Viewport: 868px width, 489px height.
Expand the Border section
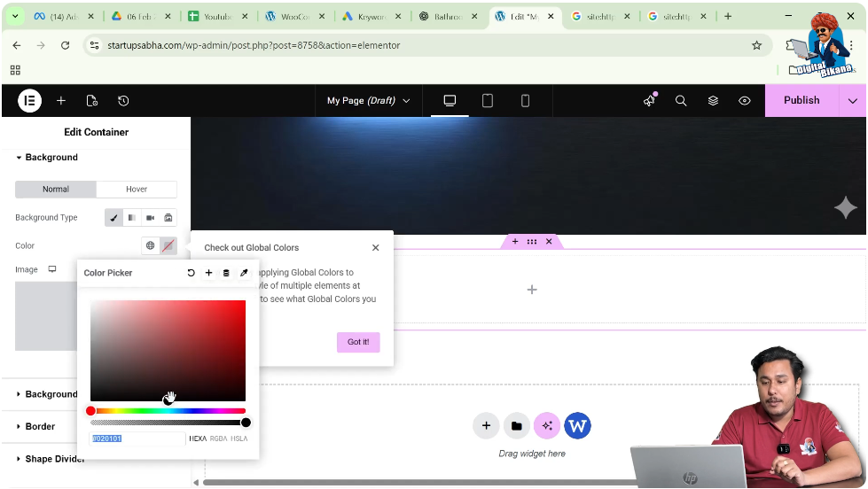[35, 426]
